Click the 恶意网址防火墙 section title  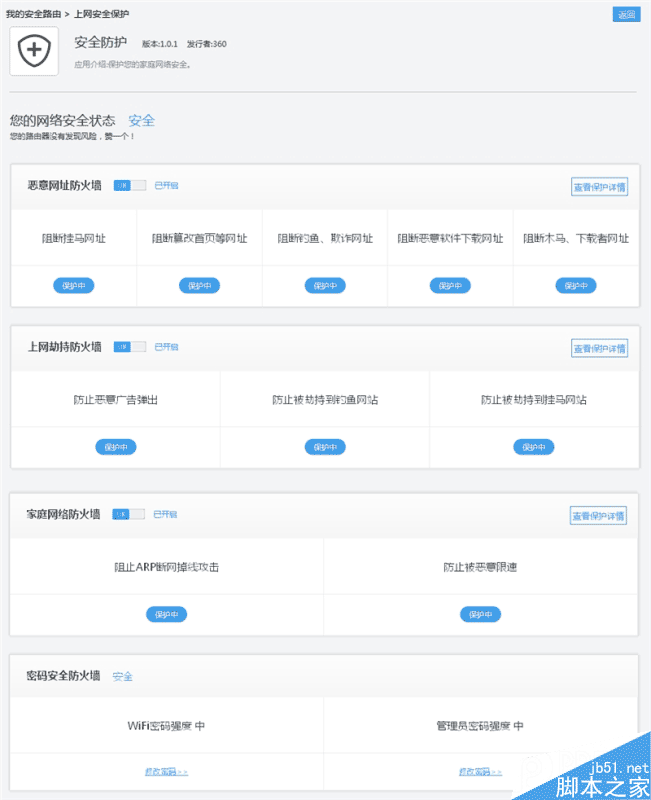(64, 185)
